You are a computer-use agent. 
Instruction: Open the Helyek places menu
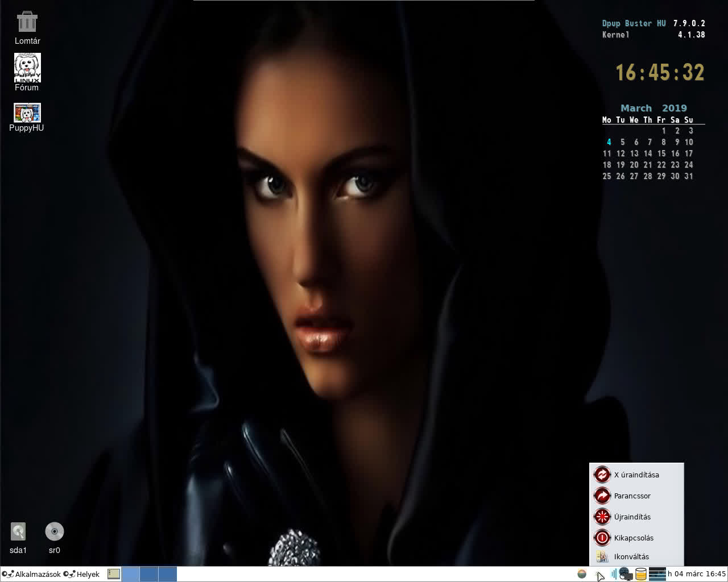(x=81, y=574)
